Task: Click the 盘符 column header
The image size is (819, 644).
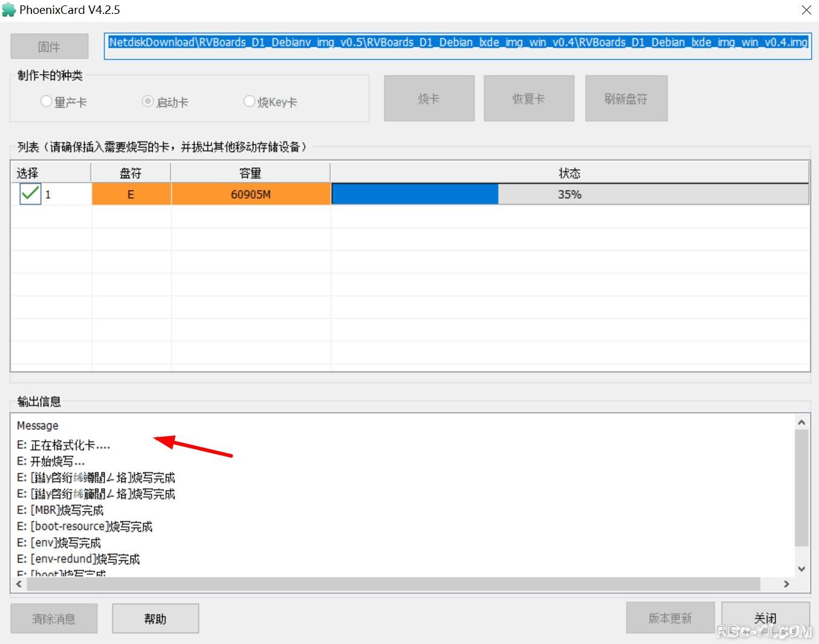Action: (x=131, y=173)
